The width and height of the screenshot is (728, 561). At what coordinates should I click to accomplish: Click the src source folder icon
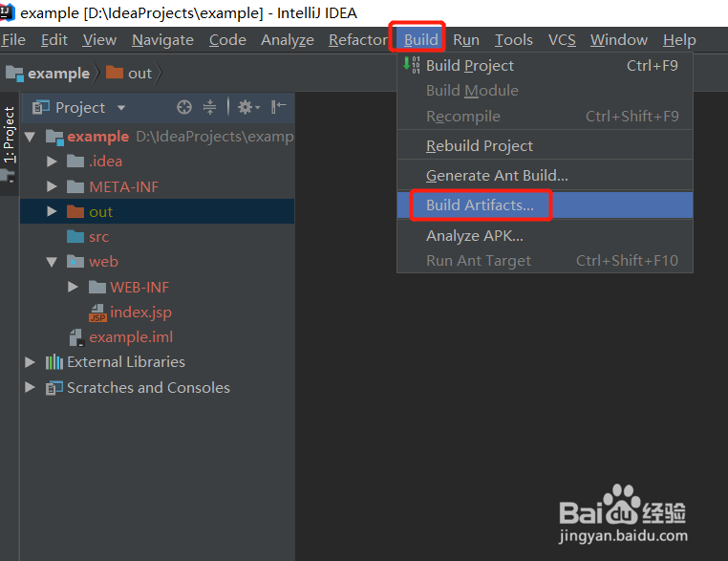[75, 237]
